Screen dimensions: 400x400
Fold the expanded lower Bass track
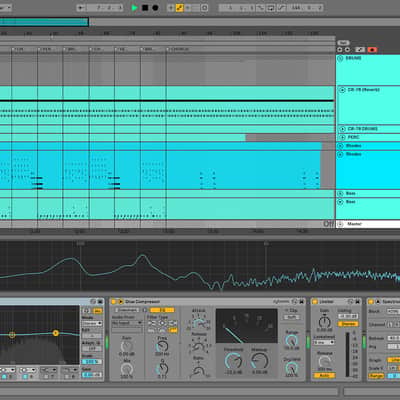340,202
